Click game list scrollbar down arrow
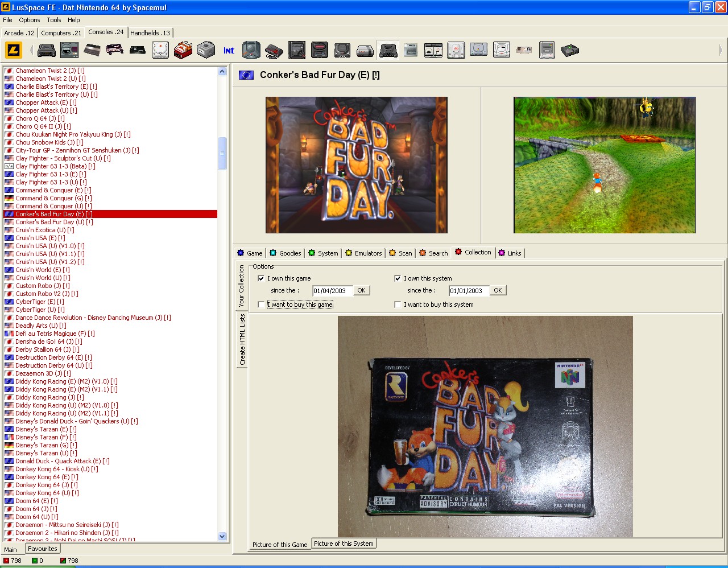The image size is (728, 568). (222, 536)
